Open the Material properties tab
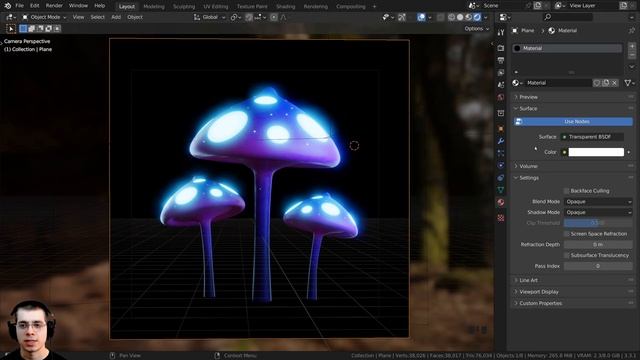Image resolution: width=640 pixels, height=360 pixels. (501, 202)
